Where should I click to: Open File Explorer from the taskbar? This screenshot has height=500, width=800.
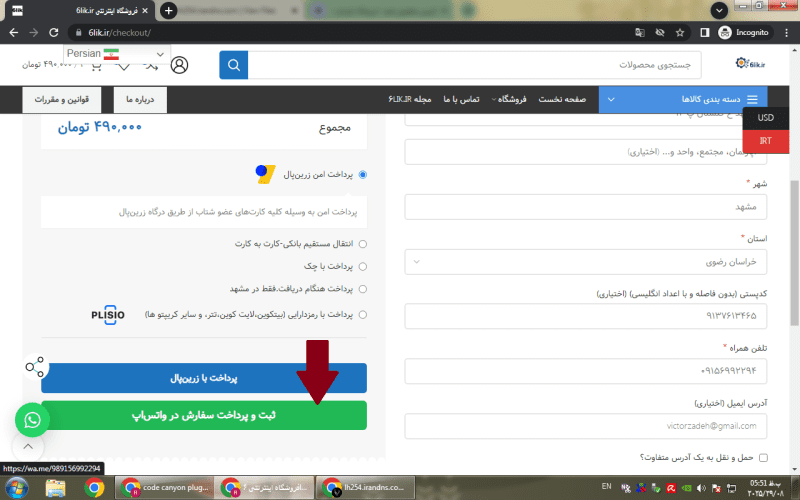point(56,488)
